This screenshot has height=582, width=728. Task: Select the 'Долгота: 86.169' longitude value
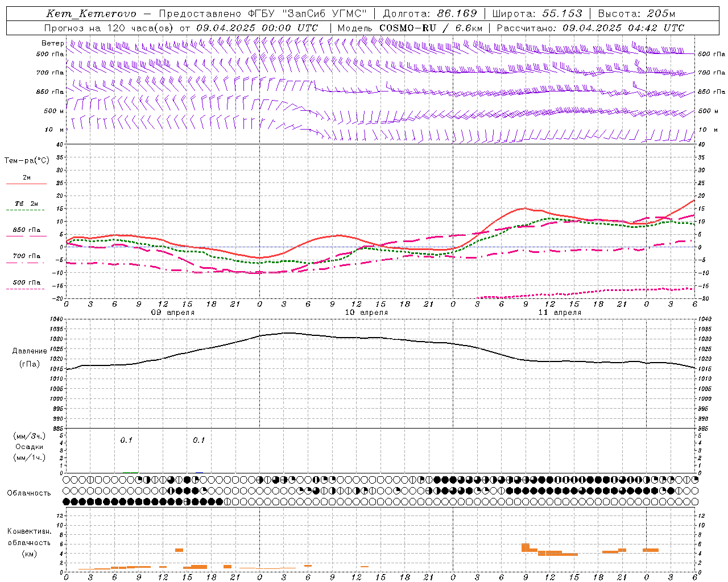(430, 14)
